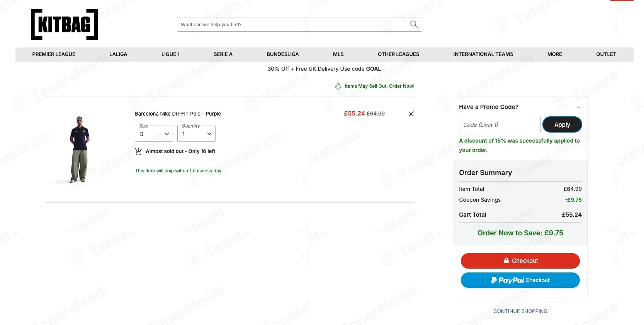
Task: Click the Cart Total £55.24 value
Action: pyautogui.click(x=572, y=215)
